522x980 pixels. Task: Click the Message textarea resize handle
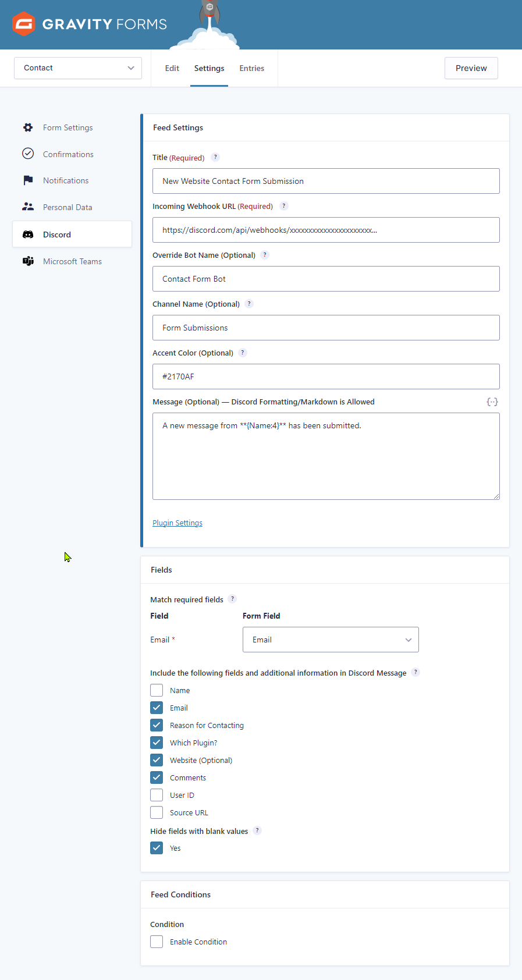pyautogui.click(x=496, y=496)
